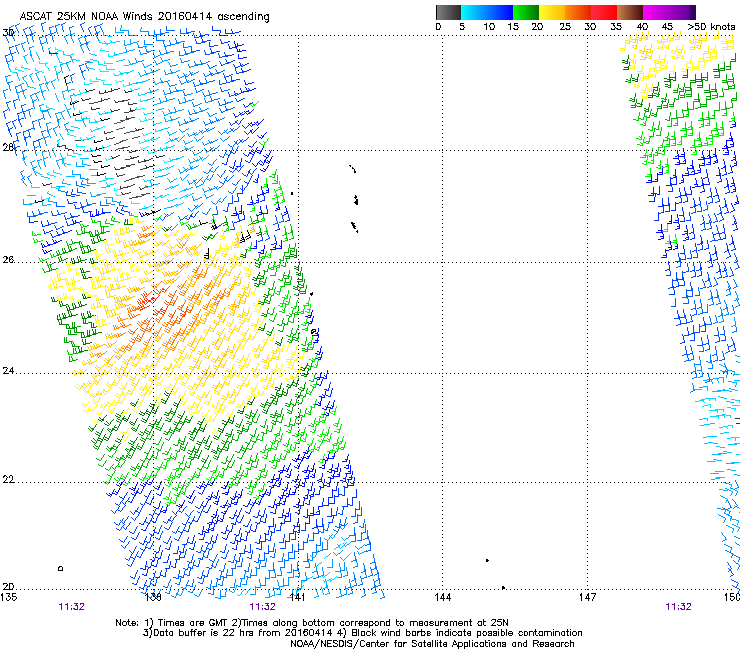Click the longitude label '135'

tap(8, 597)
